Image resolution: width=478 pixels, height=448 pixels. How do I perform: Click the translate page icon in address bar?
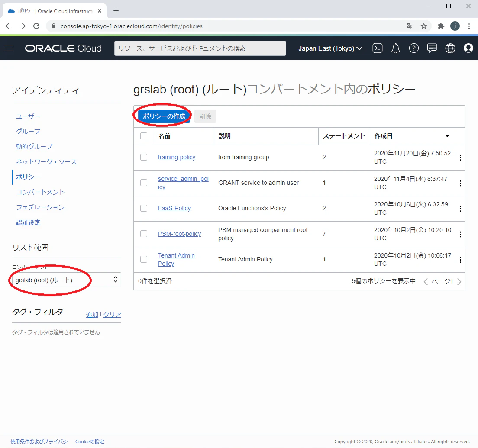(410, 26)
